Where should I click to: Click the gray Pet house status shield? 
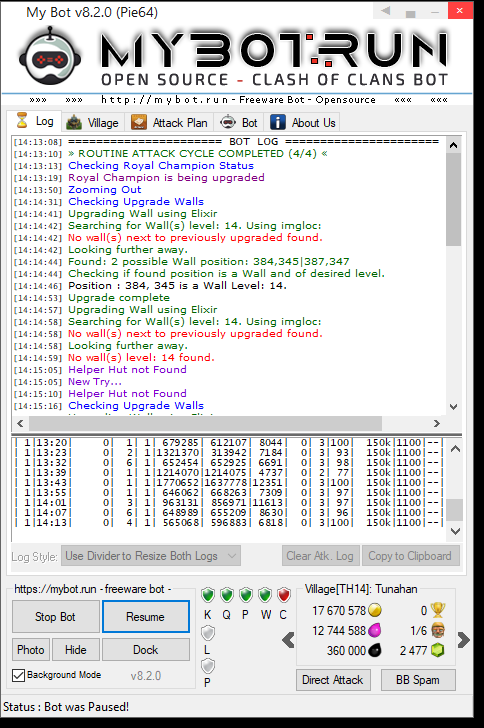tap(208, 666)
